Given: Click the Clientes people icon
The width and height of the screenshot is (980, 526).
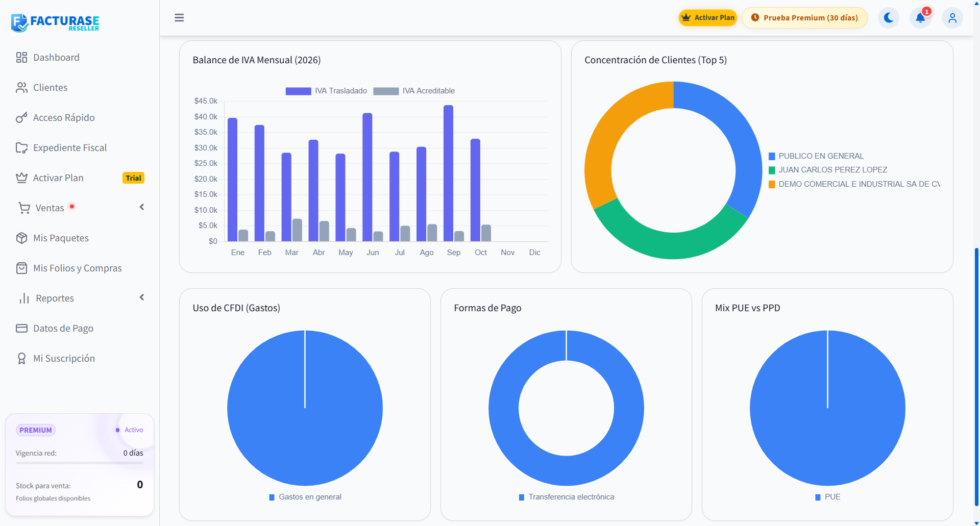Looking at the screenshot, I should (21, 88).
